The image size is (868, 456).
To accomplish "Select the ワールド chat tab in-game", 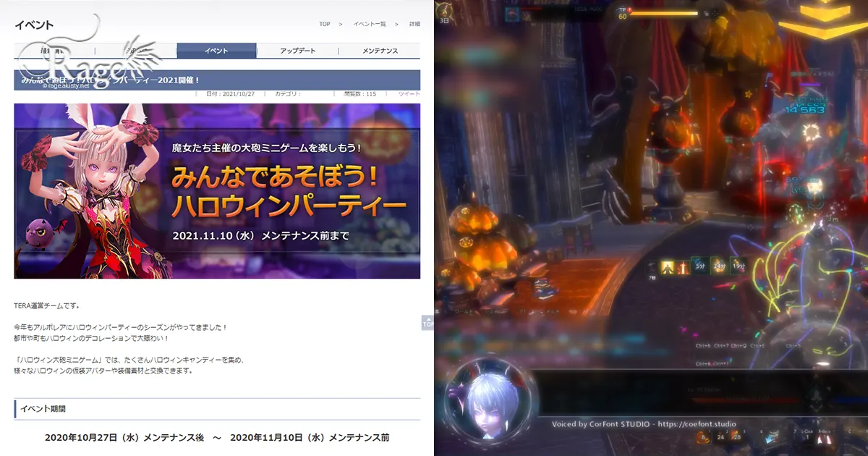I will point(464,311).
